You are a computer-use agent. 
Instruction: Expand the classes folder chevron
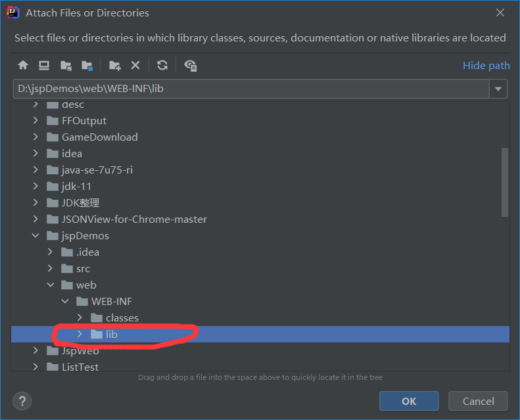(80, 317)
